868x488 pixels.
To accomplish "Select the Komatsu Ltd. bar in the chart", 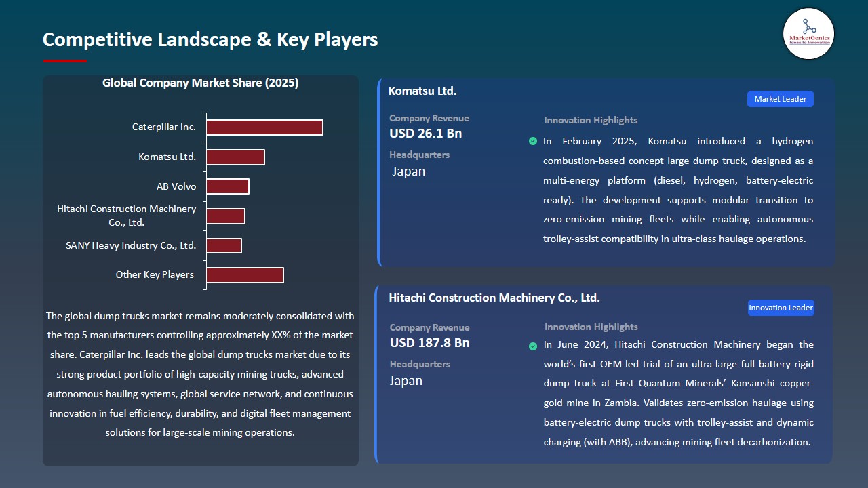I will pos(235,157).
